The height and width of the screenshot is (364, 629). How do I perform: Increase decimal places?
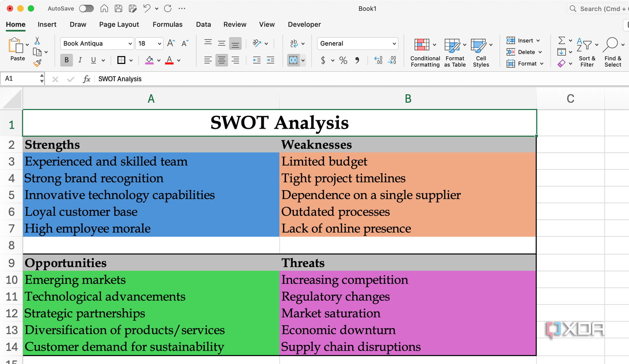[x=378, y=60]
